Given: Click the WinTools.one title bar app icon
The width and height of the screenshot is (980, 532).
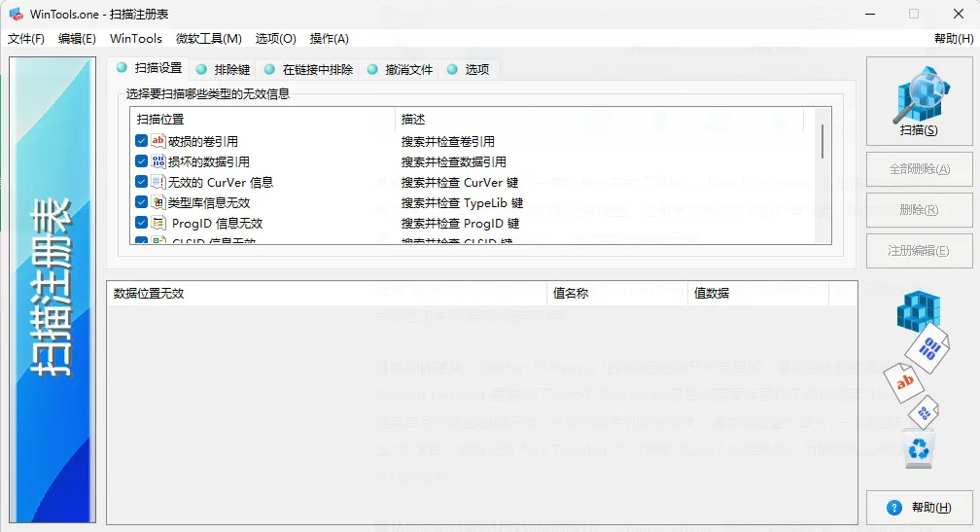Looking at the screenshot, I should [x=16, y=14].
